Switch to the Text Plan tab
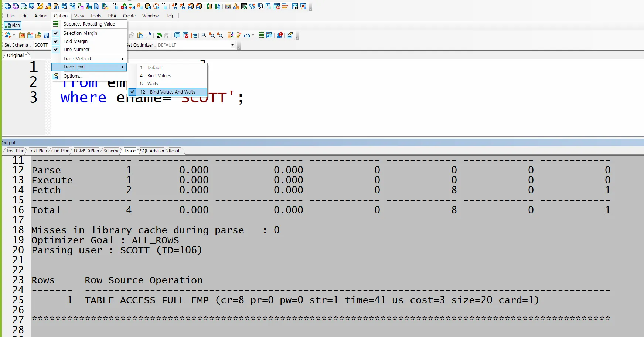644x337 pixels. pyautogui.click(x=38, y=151)
